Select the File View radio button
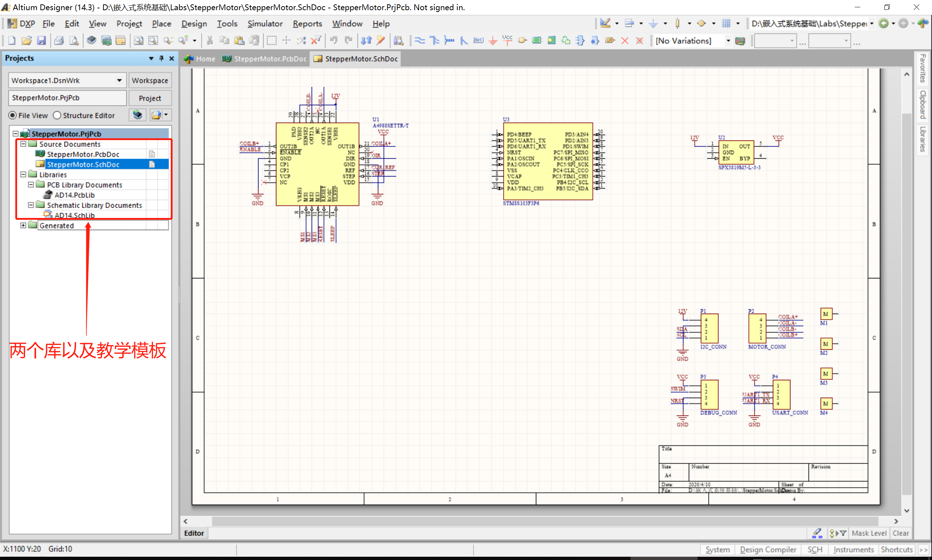 (13, 115)
